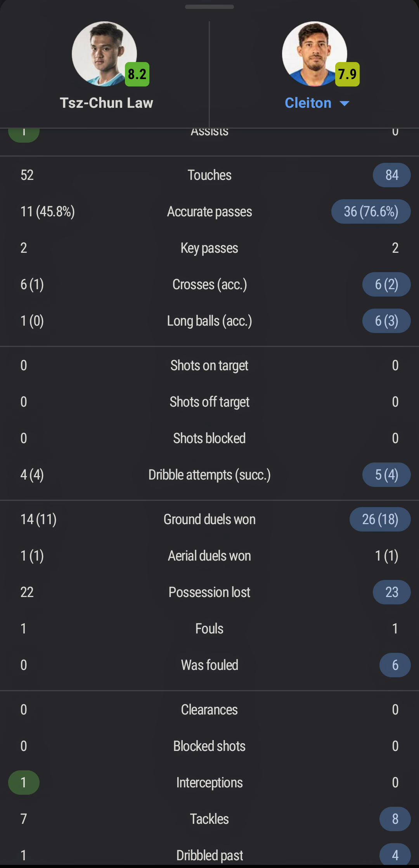Tap the drag handle atop the sheet
Viewport: 419px width, 868px height.
click(x=209, y=7)
